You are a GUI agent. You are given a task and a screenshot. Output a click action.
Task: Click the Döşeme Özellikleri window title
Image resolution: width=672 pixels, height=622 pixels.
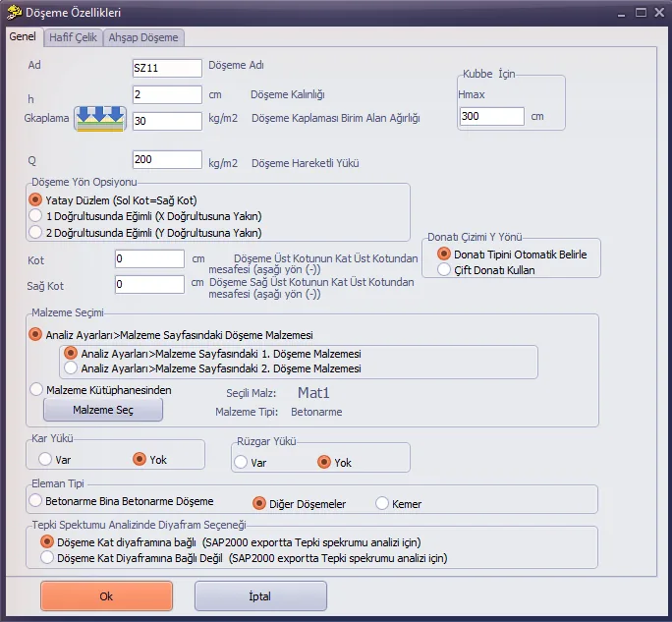pyautogui.click(x=74, y=13)
